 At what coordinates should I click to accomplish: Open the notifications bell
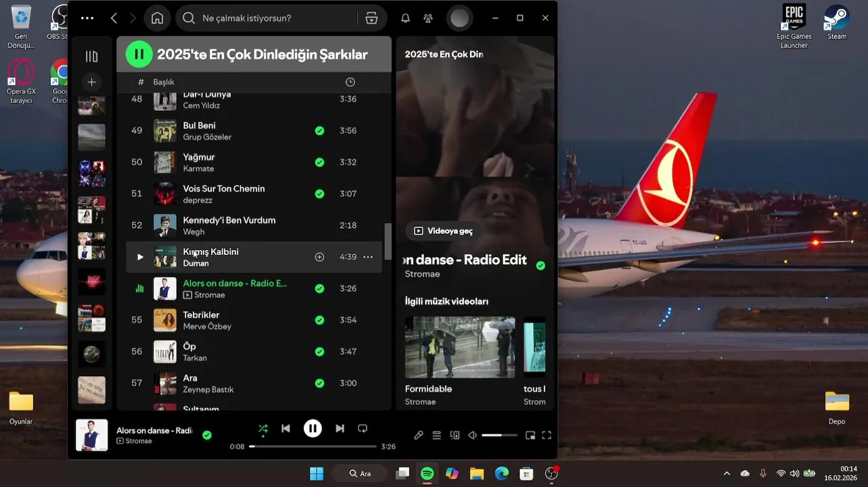pyautogui.click(x=405, y=18)
